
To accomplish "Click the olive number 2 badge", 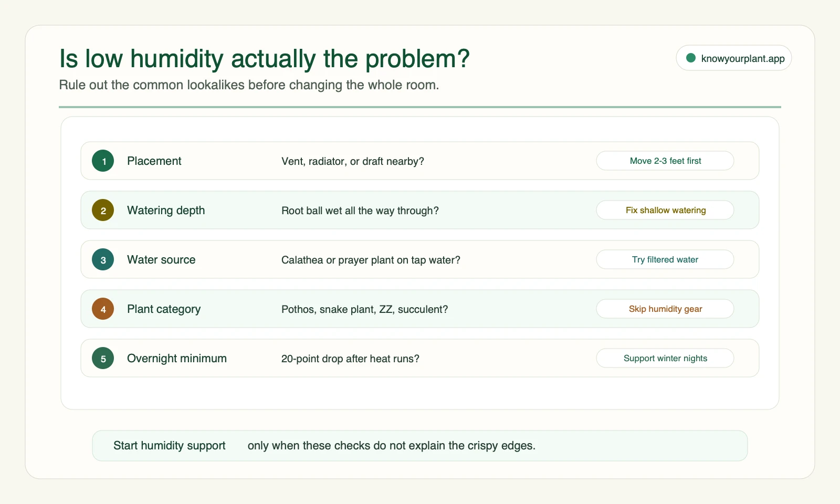I will [103, 210].
